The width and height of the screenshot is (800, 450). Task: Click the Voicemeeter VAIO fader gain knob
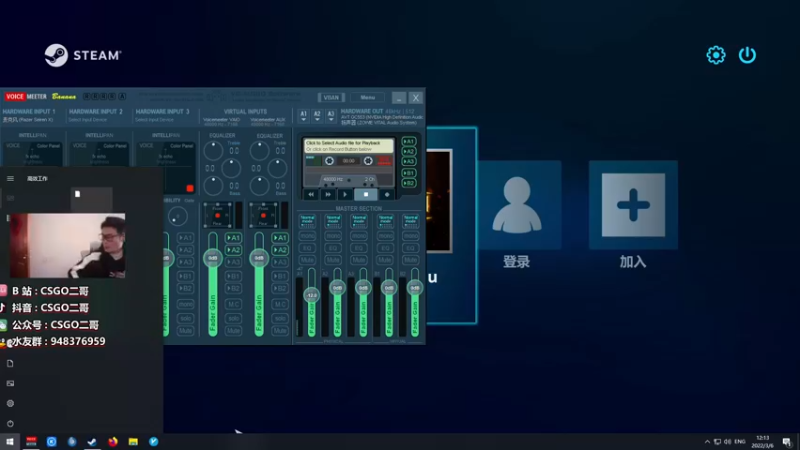point(213,258)
